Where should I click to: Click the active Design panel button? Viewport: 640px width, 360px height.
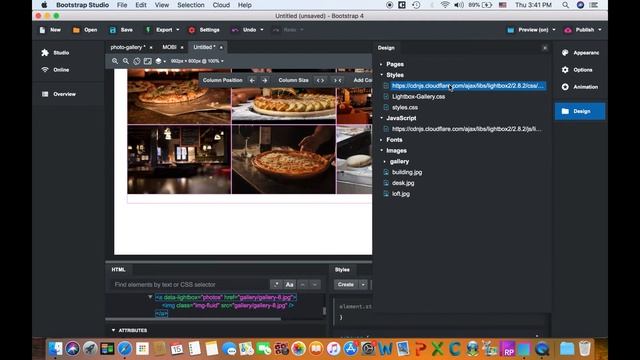[x=580, y=111]
